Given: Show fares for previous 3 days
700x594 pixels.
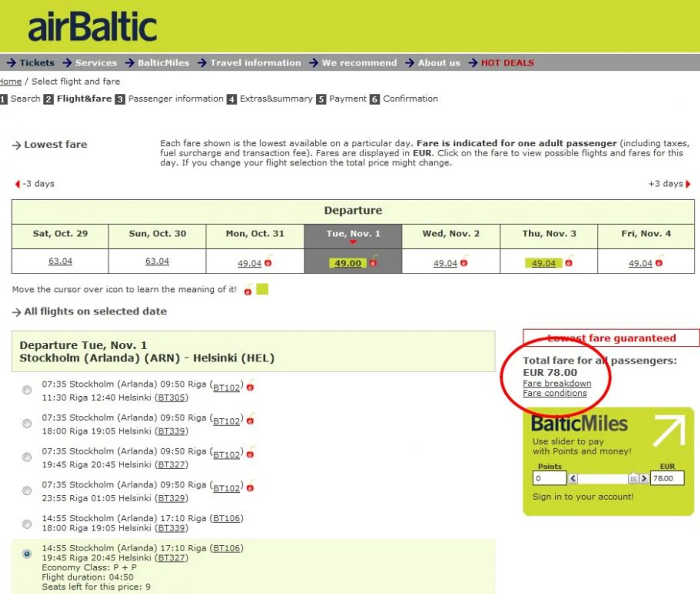Looking at the screenshot, I should (35, 184).
